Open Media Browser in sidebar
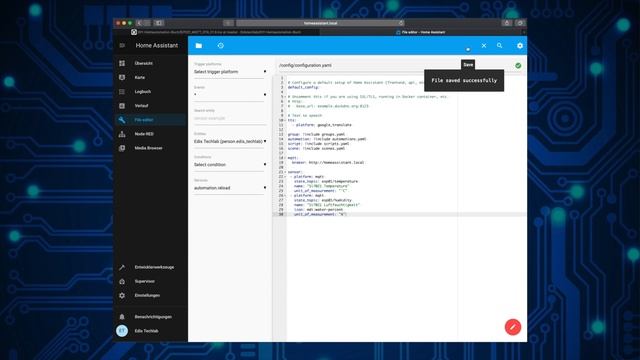This screenshot has height=360, width=640. tap(150, 148)
